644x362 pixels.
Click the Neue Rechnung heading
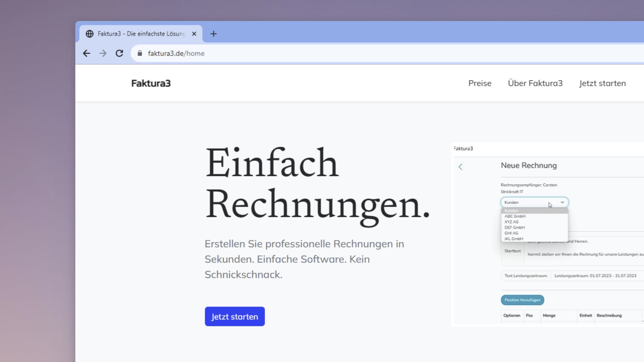click(529, 165)
